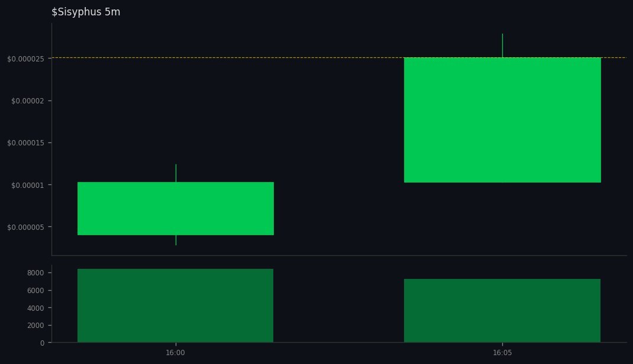This screenshot has height=364, width=633.
Task: Select the 16:05 candlestick body
Action: [x=502, y=120]
